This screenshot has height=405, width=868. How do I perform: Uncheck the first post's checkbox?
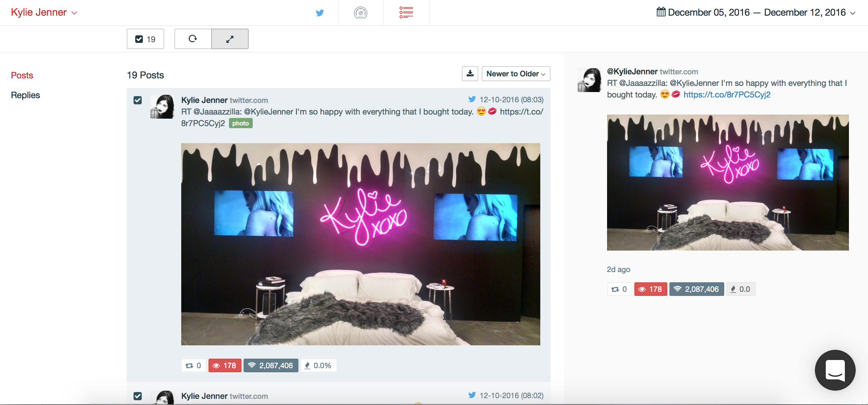point(138,100)
